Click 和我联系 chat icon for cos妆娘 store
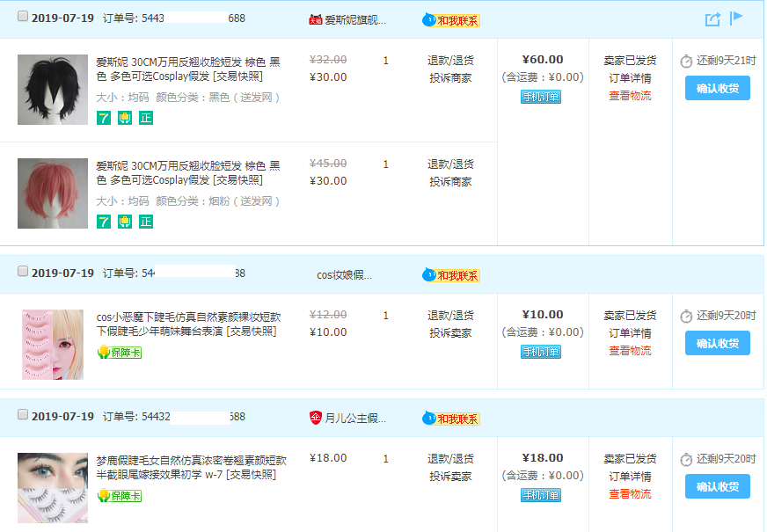Image resolution: width=767 pixels, height=532 pixels. tap(450, 275)
